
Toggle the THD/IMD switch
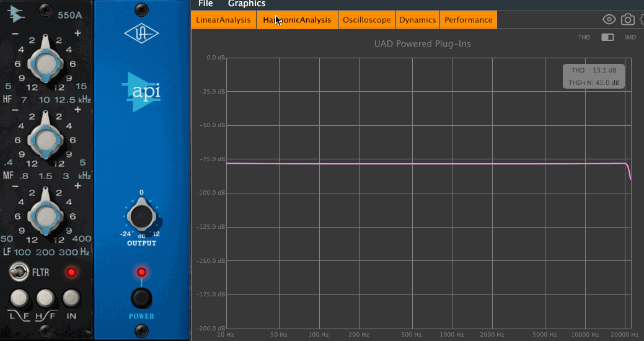607,37
